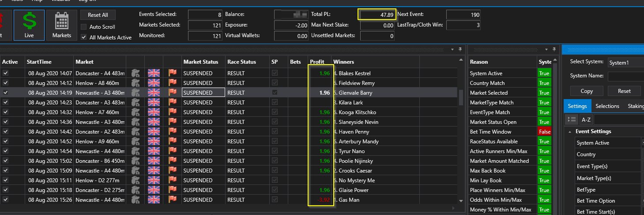Select the Country property row
This screenshot has height=215, width=644.
tap(609, 154)
